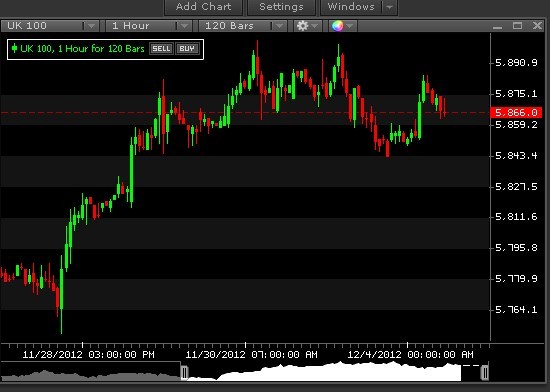Click the green candle icon in legend

[14, 48]
